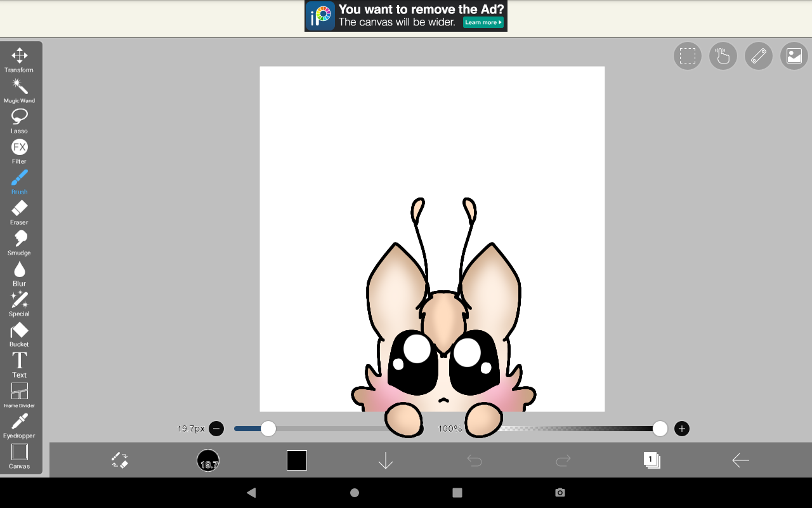Click Learn more in the ad banner

pos(483,22)
